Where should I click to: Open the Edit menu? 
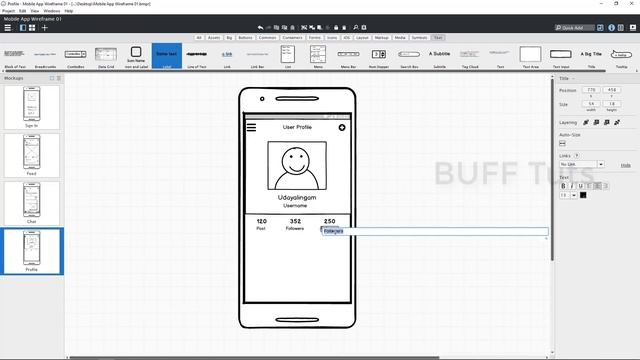[x=22, y=11]
